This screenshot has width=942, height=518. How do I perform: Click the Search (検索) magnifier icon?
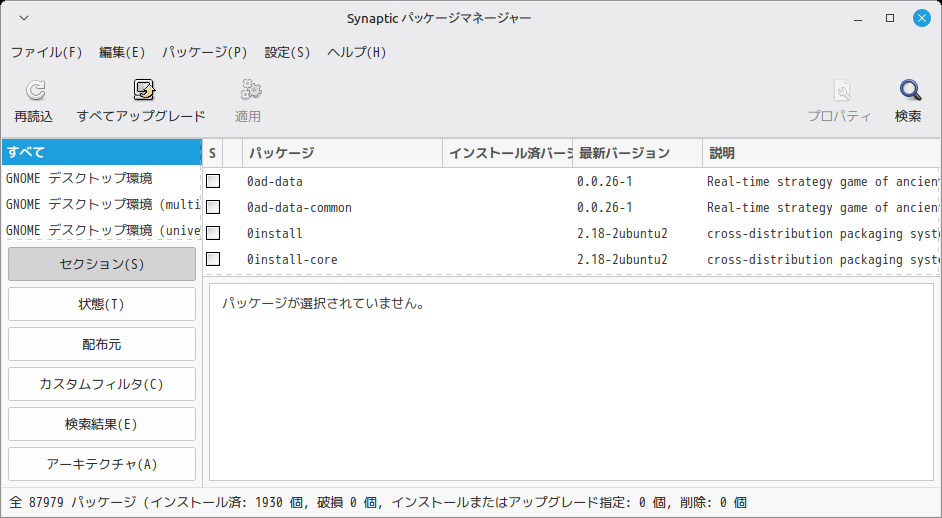point(908,92)
